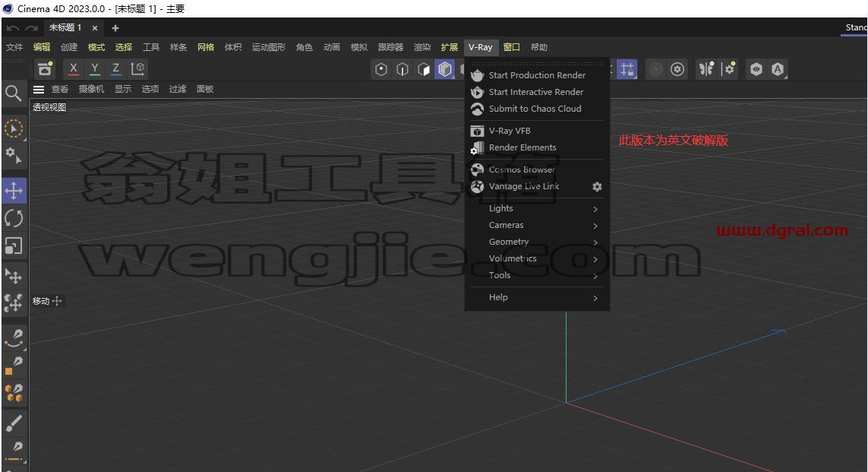Click the hexagon A icon
868x472 pixels.
coord(778,69)
